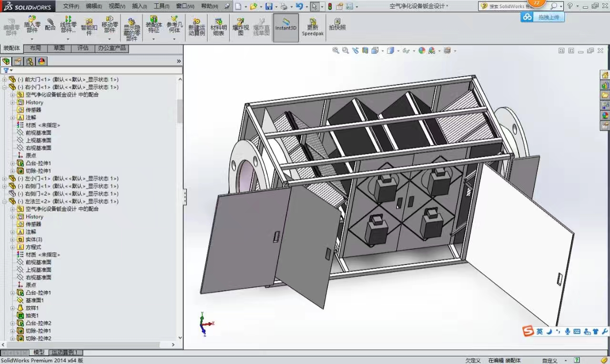The width and height of the screenshot is (610, 364).
Task: Open the 文件(F) menu
Action: pyautogui.click(x=71, y=6)
